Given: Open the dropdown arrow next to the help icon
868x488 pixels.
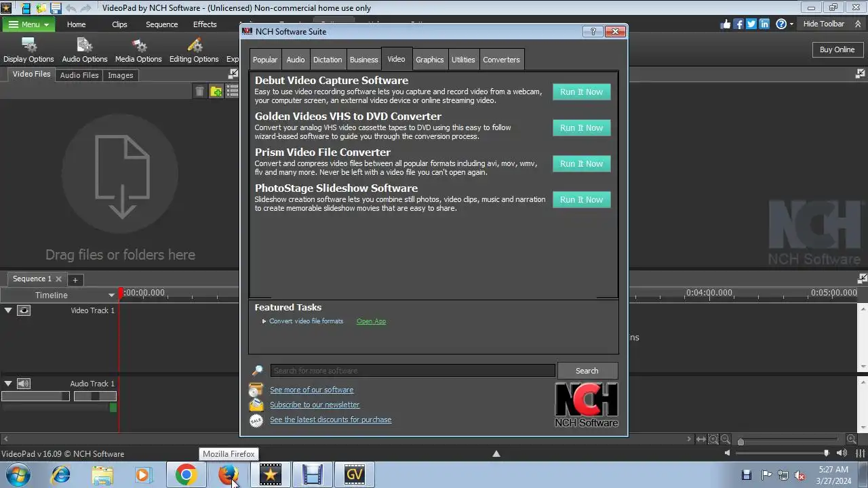Looking at the screenshot, I should pyautogui.click(x=793, y=24).
